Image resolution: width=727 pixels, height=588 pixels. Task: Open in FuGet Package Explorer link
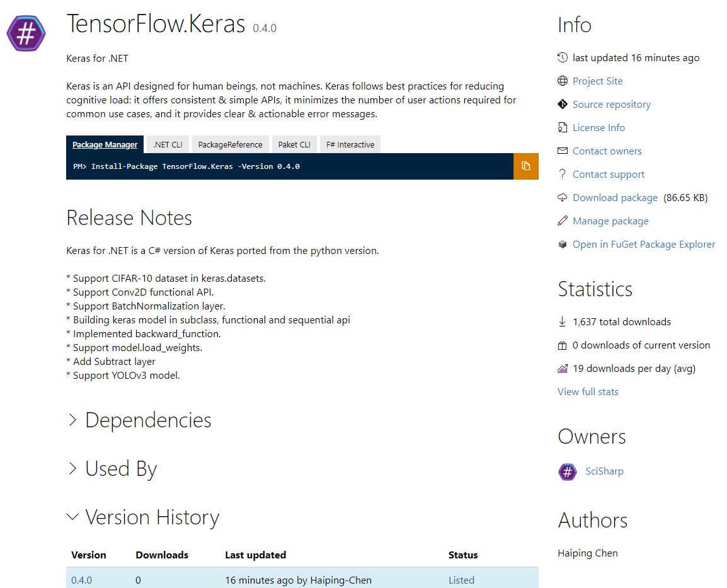point(644,245)
